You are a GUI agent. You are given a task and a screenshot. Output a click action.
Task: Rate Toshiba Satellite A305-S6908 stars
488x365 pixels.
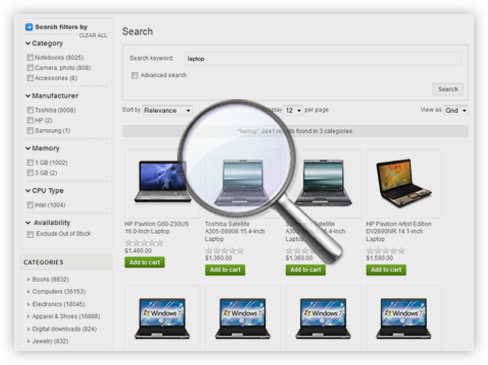[x=225, y=251]
